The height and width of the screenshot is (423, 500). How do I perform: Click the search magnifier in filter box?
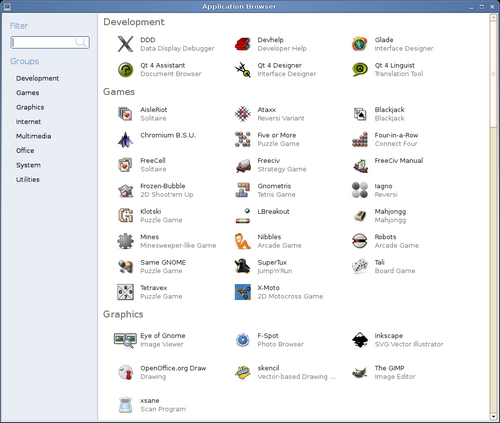coord(81,42)
